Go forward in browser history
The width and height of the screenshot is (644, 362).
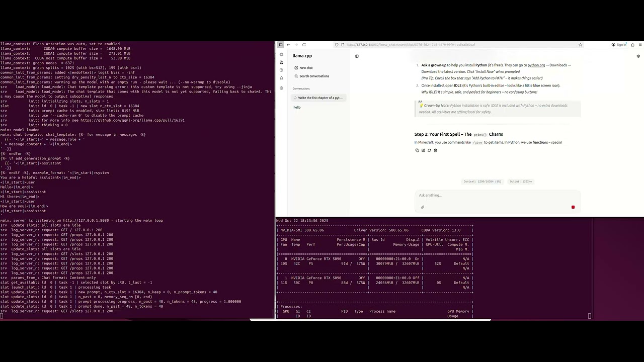(x=296, y=45)
